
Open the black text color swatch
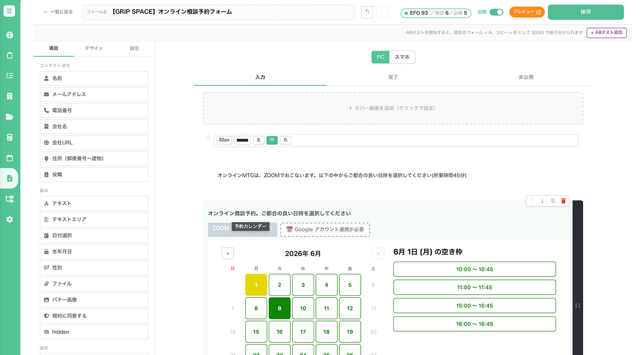coord(243,140)
